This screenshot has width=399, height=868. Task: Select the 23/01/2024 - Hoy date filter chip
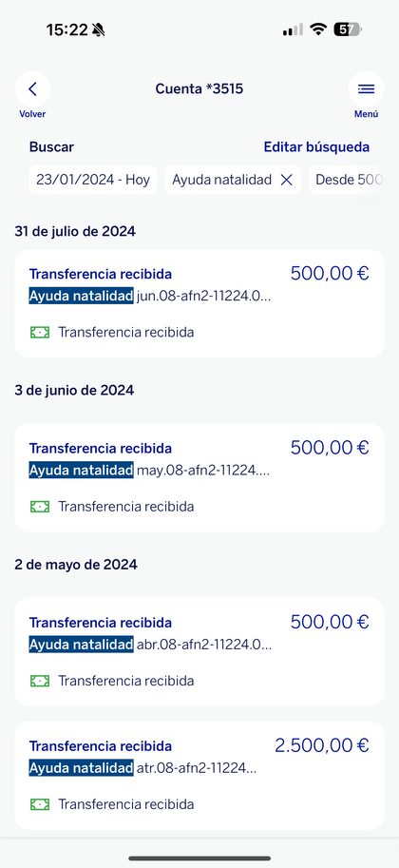pyautogui.click(x=93, y=180)
